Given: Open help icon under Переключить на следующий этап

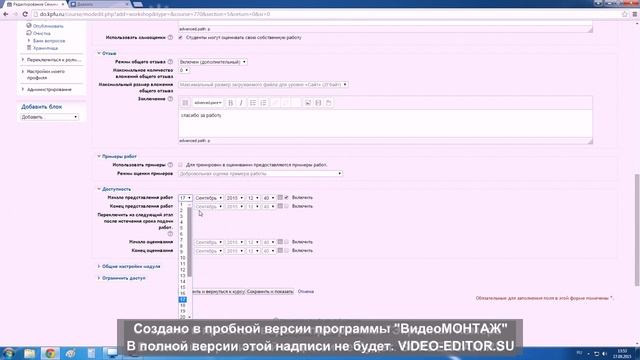Looking at the screenshot, I should pos(170,234).
